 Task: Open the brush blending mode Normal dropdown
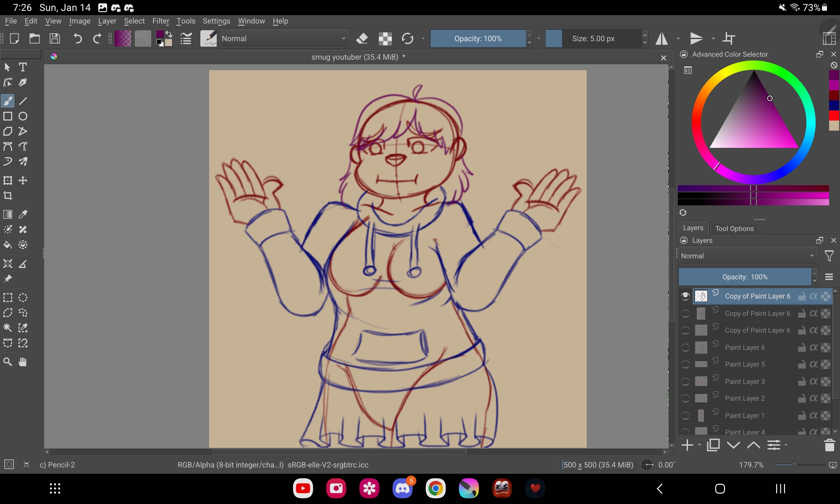point(284,39)
